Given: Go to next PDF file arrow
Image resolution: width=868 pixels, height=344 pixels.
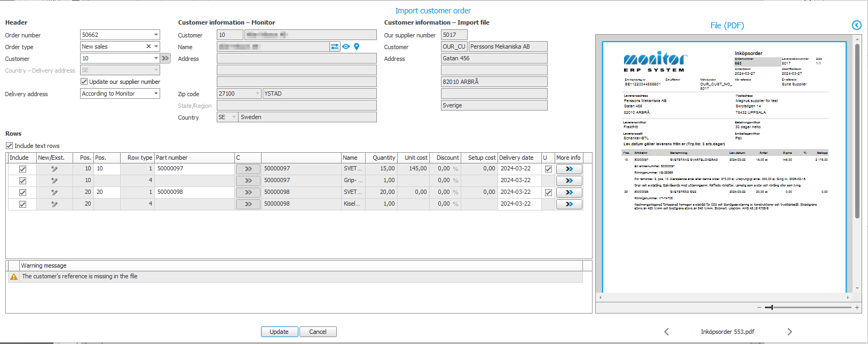Looking at the screenshot, I should pos(790,332).
